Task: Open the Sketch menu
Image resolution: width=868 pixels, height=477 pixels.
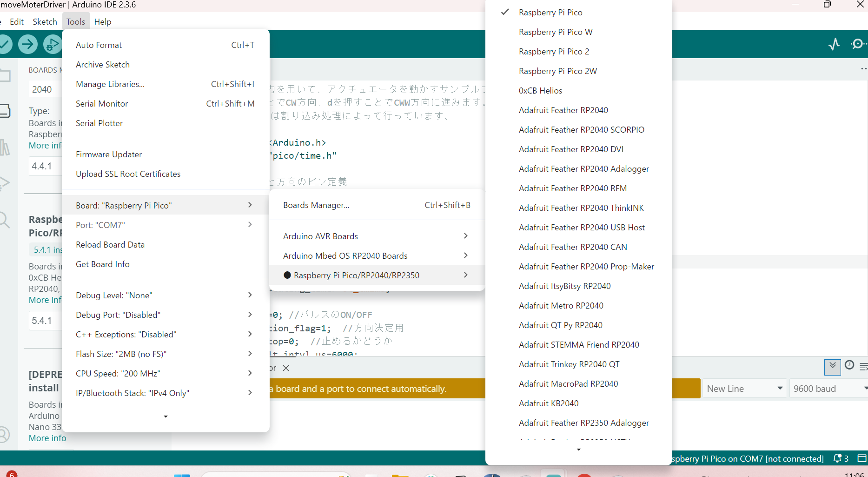Action: [45, 22]
